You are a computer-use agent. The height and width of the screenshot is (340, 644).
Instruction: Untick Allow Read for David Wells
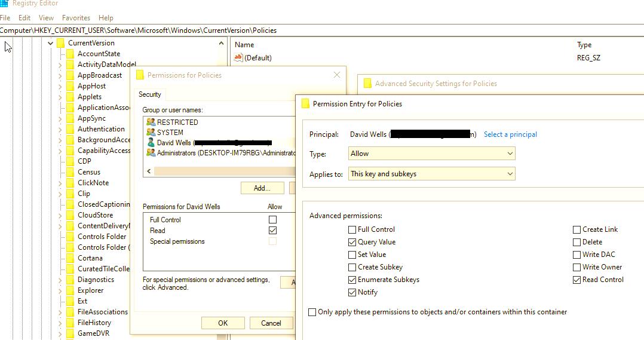272,231
